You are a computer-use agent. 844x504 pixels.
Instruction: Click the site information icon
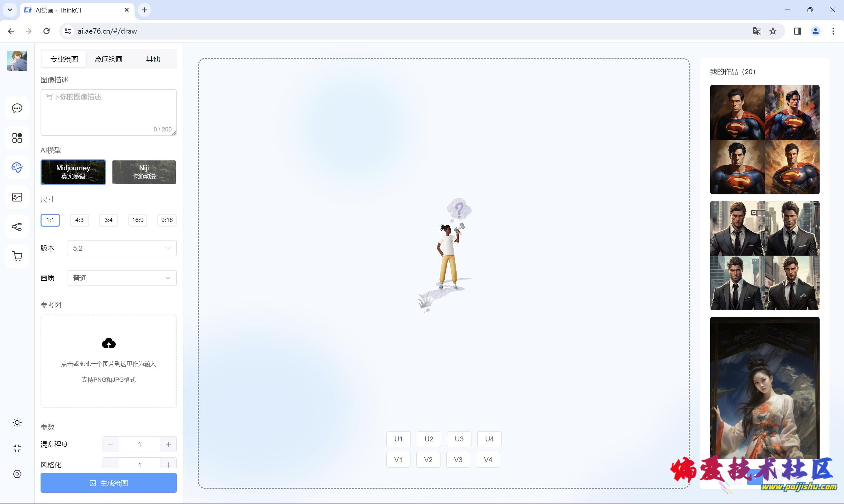pyautogui.click(x=68, y=31)
